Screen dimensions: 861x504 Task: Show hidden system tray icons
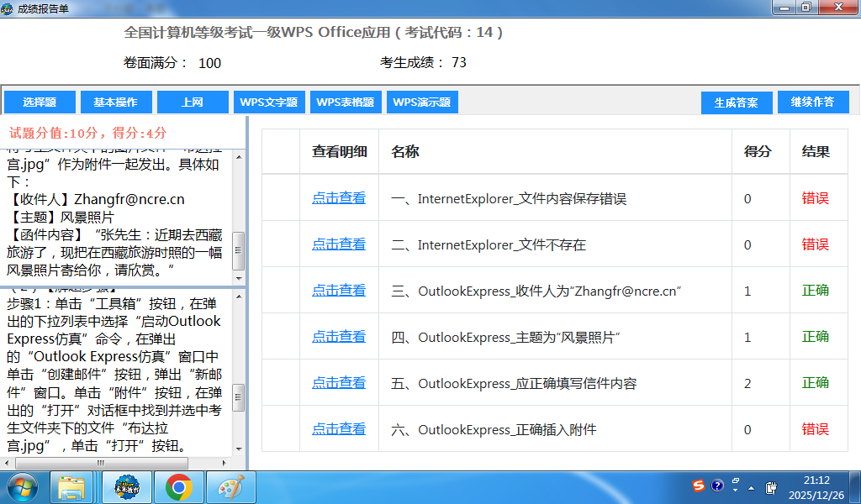(751, 488)
